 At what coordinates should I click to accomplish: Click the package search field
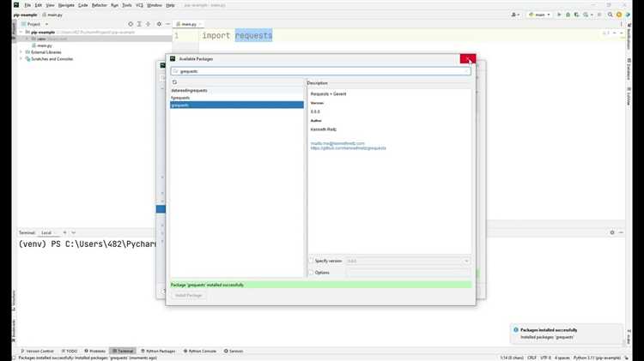pos(321,71)
